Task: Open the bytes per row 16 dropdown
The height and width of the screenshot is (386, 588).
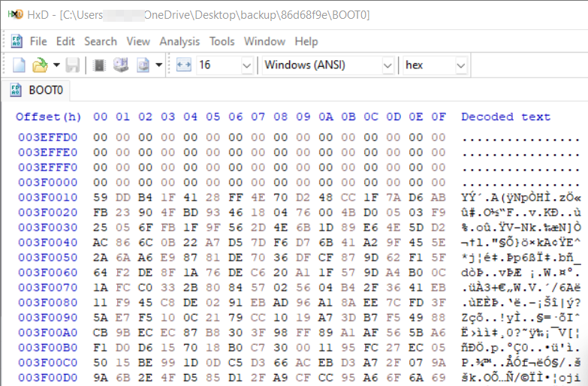Action: pos(225,65)
